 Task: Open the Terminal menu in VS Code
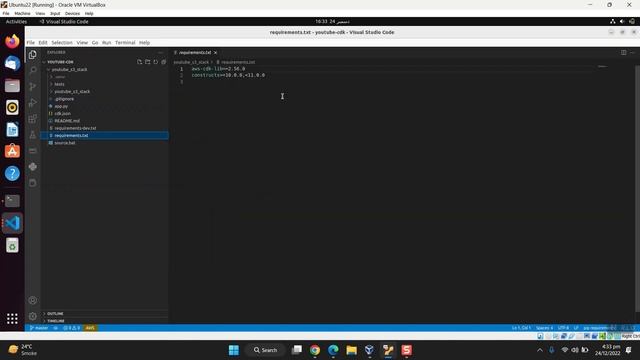pyautogui.click(x=125, y=42)
